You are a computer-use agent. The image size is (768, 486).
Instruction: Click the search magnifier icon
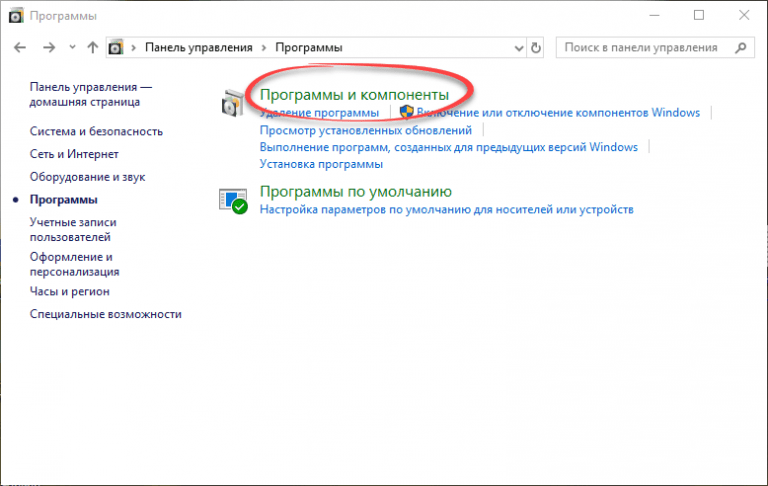click(x=741, y=48)
